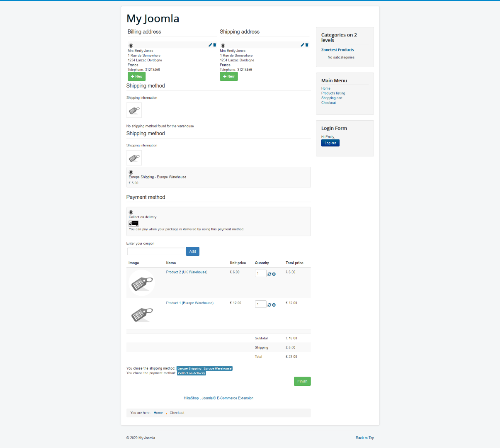This screenshot has width=500, height=448.
Task: Click the Add coupon button
Action: point(192,251)
